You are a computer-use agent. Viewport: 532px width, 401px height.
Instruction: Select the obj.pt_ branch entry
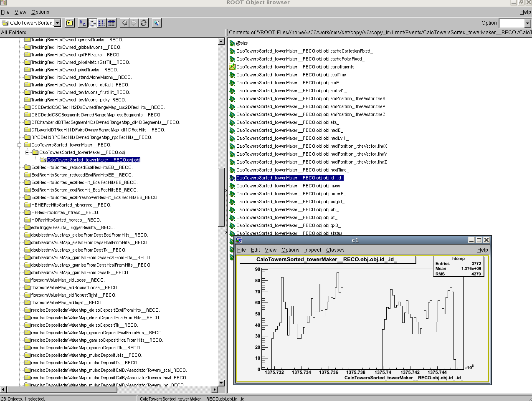(x=286, y=217)
